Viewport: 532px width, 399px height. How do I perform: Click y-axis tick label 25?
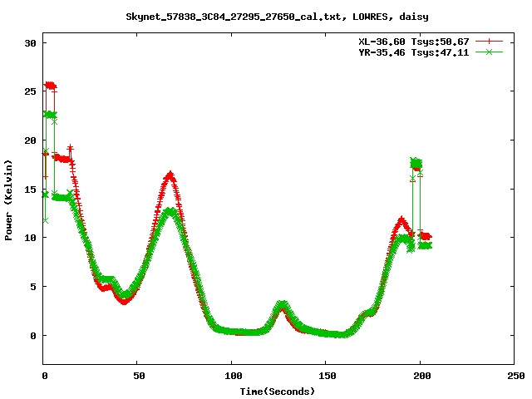click(x=30, y=91)
